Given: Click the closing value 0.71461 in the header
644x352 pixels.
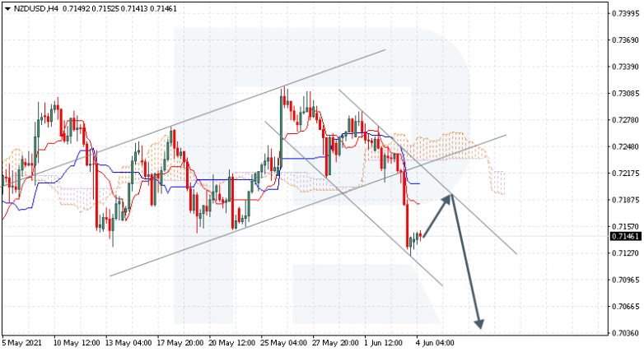Looking at the screenshot, I should pos(163,8).
